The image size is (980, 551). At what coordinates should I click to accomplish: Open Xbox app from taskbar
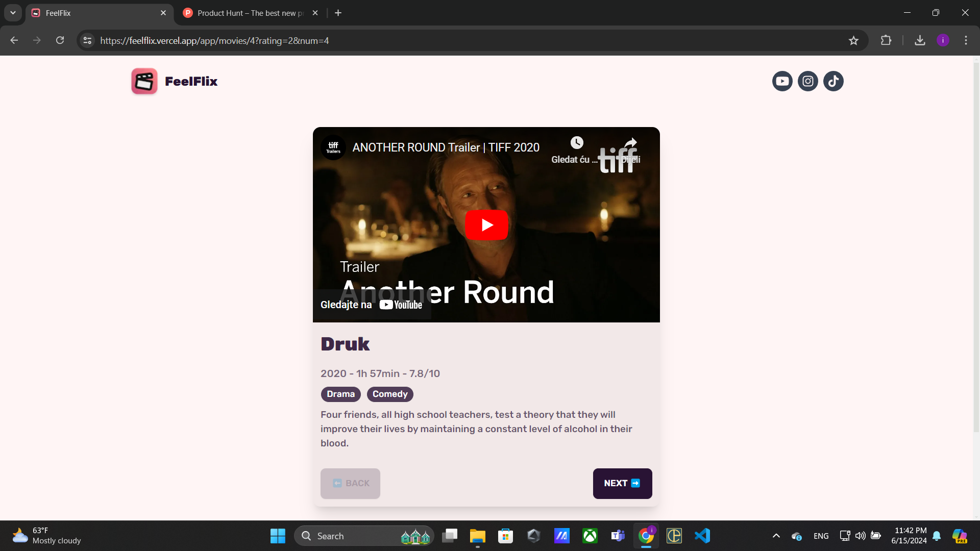click(590, 536)
